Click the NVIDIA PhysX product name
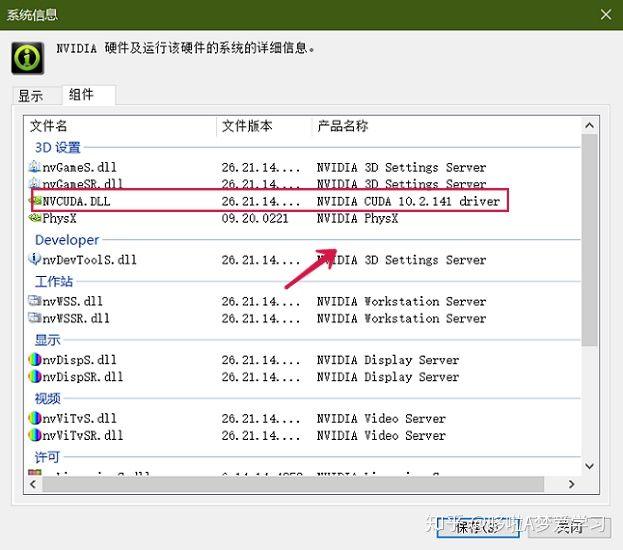 click(357, 218)
